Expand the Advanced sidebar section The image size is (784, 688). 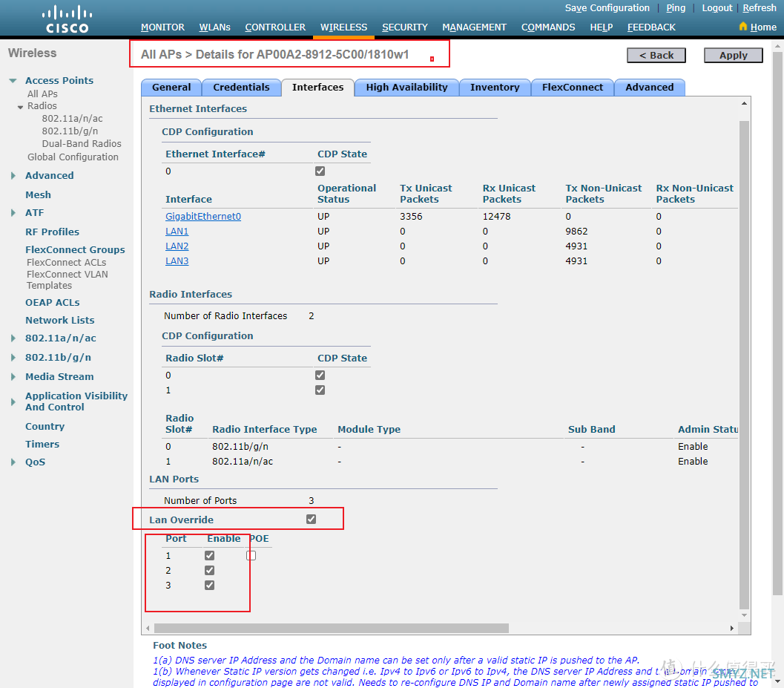click(12, 175)
